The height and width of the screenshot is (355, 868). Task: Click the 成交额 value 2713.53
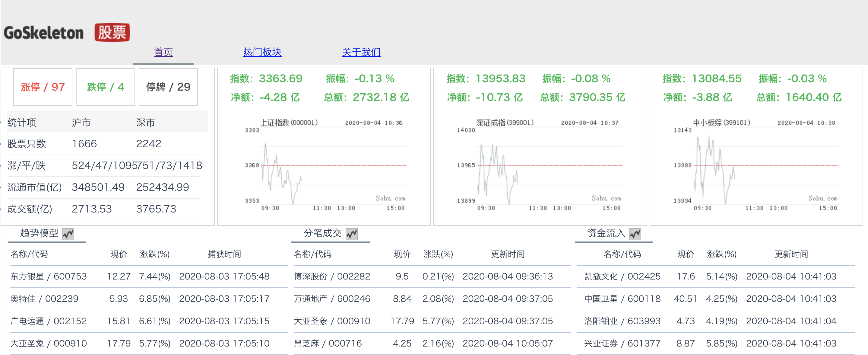pyautogui.click(x=92, y=209)
